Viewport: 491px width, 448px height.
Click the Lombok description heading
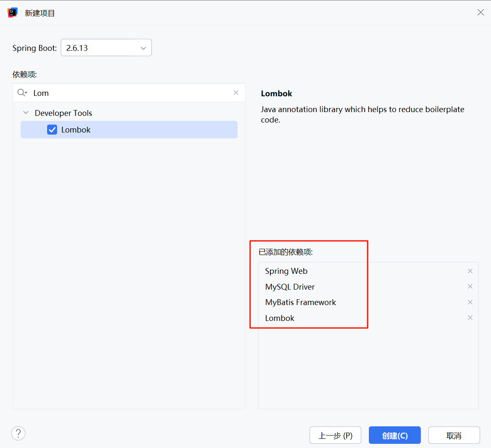tap(276, 94)
